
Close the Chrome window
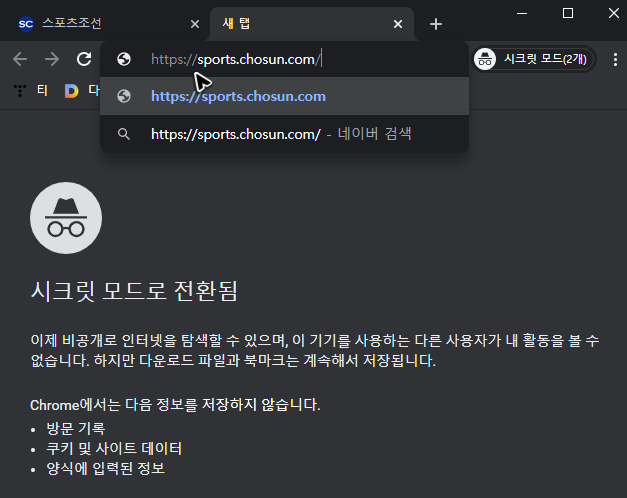(614, 13)
